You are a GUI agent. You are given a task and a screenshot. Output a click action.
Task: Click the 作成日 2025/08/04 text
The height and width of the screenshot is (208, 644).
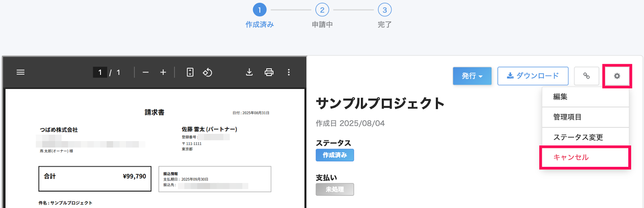(x=350, y=123)
